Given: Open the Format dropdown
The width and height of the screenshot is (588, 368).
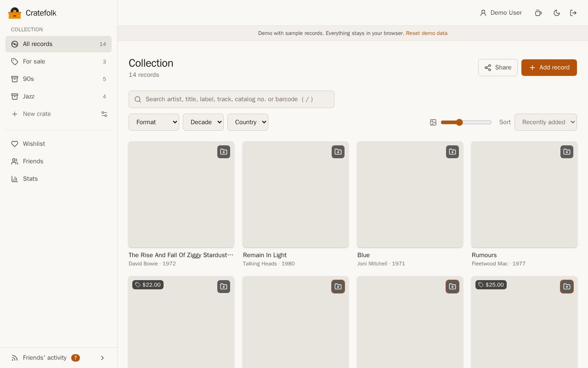Looking at the screenshot, I should (x=154, y=122).
